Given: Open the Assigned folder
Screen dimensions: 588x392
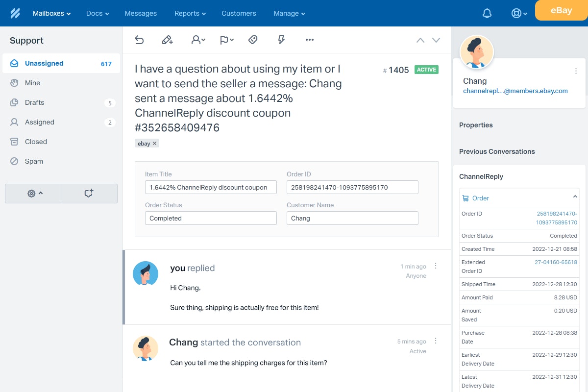Looking at the screenshot, I should click(61, 122).
